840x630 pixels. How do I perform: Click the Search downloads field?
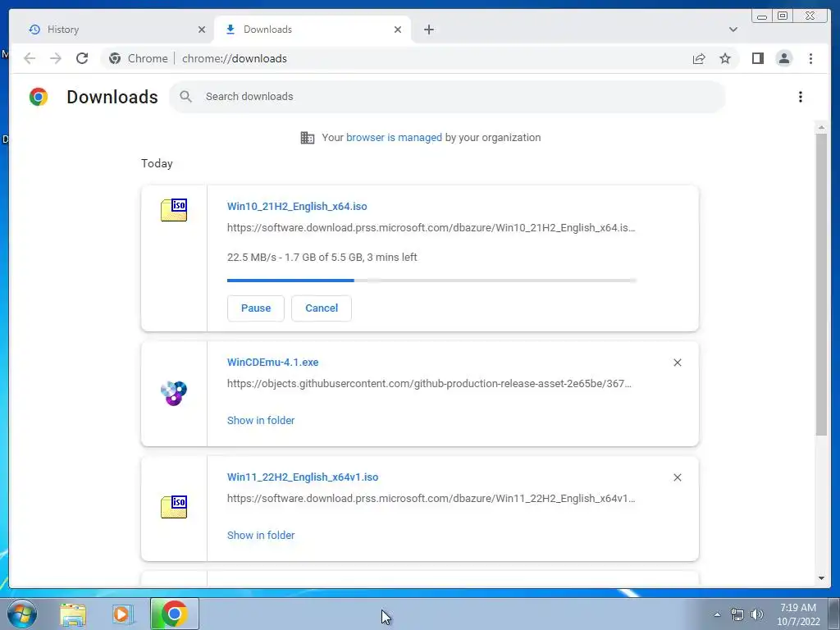tap(447, 97)
